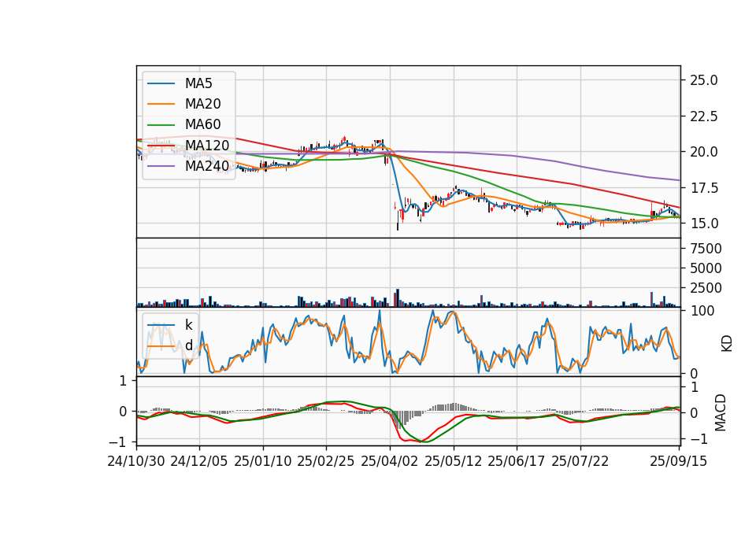Click the −1 tick on left MACD axis
Screen dimensions: 756x543
tap(117, 441)
